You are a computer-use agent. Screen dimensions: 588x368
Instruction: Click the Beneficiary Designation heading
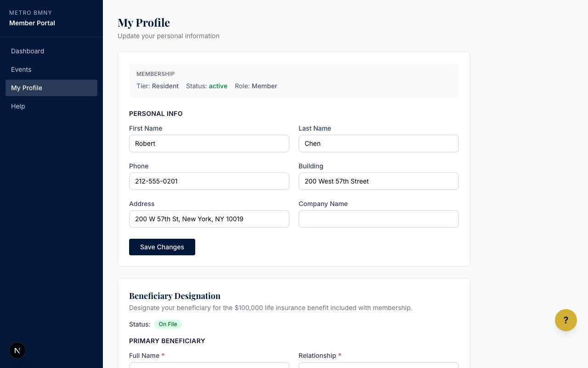[x=175, y=296]
